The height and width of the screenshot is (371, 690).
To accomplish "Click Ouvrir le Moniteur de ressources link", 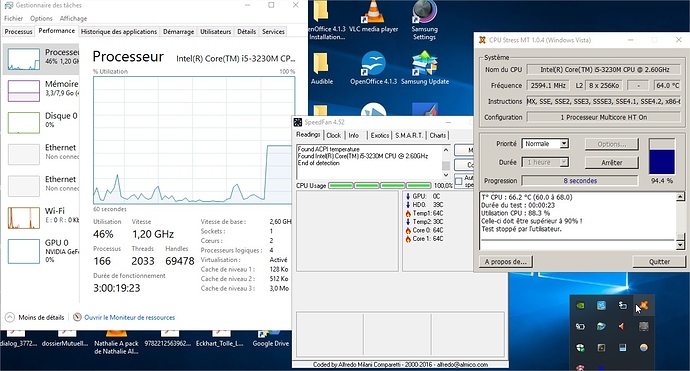I will click(x=129, y=317).
